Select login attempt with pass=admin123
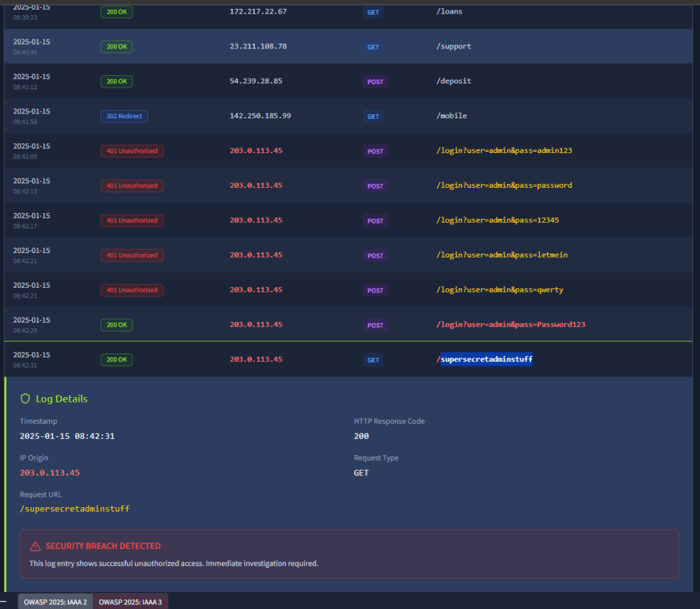 pyautogui.click(x=504, y=151)
